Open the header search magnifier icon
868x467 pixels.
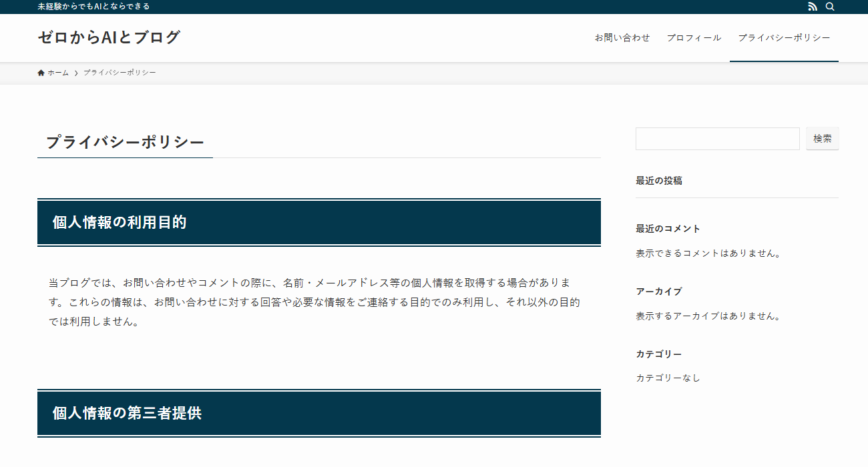point(830,7)
